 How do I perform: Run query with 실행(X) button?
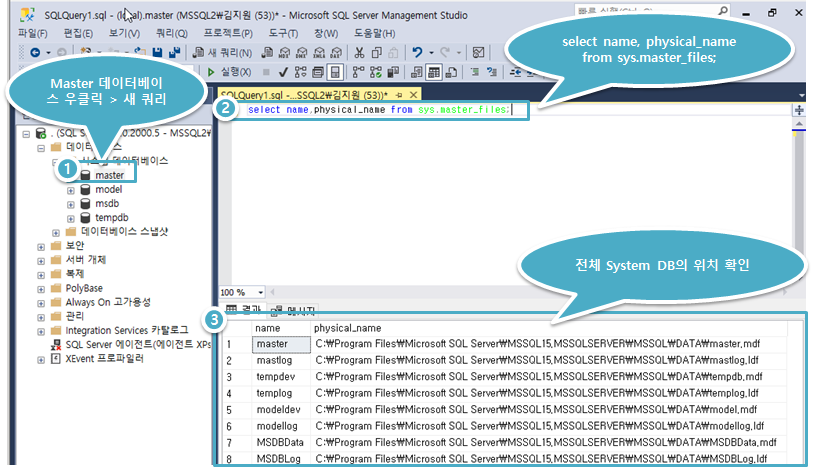229,72
